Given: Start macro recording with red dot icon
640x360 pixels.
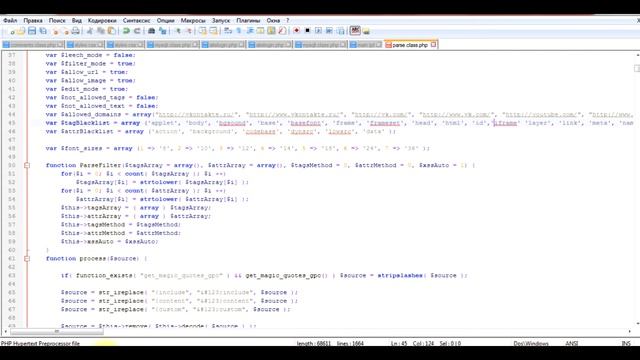Looking at the screenshot, I should [x=297, y=31].
